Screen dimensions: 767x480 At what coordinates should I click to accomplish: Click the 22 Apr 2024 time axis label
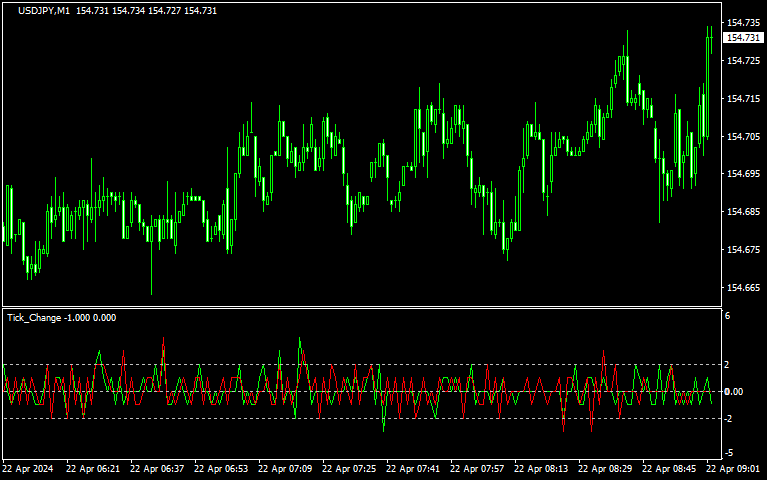click(x=28, y=469)
